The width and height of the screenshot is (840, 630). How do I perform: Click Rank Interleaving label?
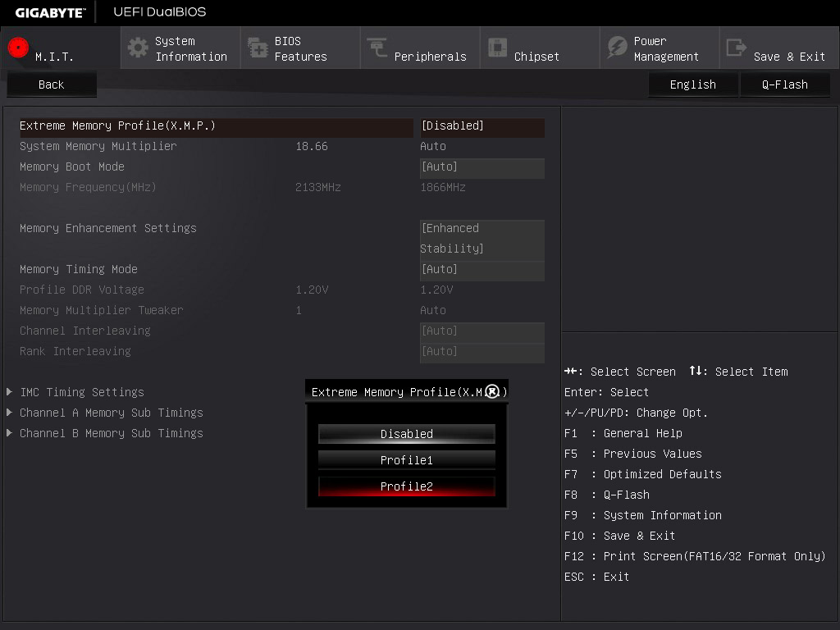75,351
